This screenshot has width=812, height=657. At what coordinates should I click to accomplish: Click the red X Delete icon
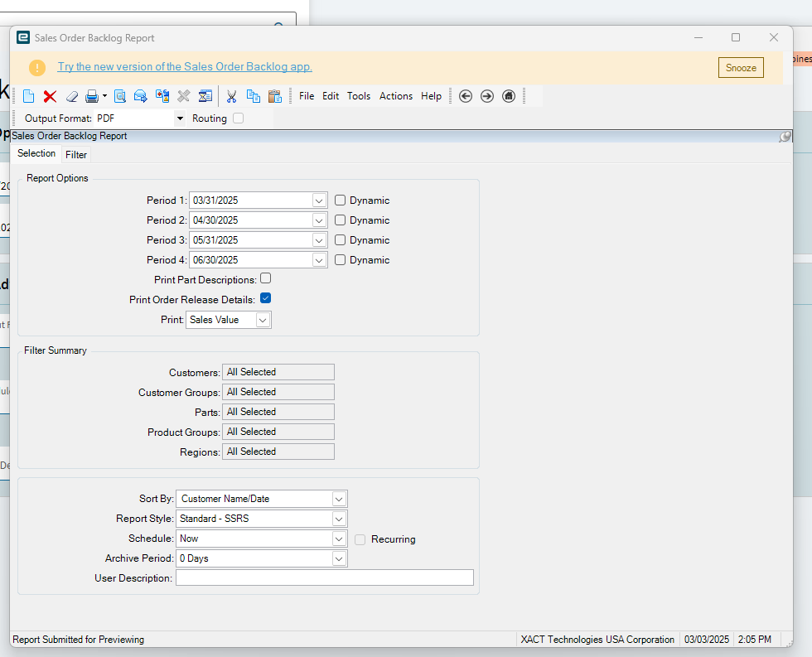point(50,96)
